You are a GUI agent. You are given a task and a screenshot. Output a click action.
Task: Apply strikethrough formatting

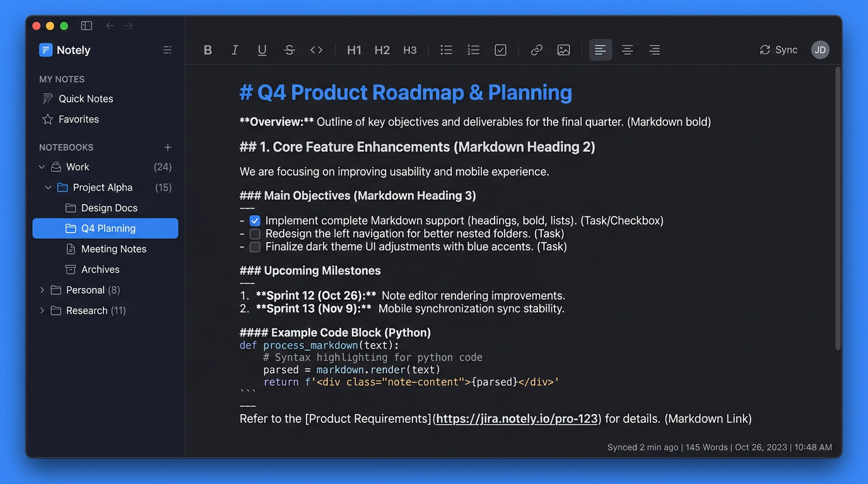290,50
